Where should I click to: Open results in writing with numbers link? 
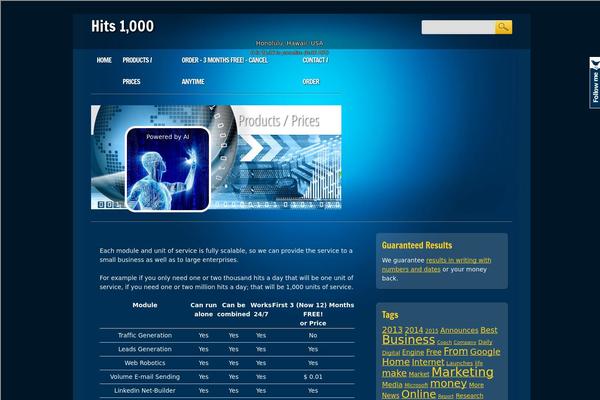pyautogui.click(x=436, y=264)
